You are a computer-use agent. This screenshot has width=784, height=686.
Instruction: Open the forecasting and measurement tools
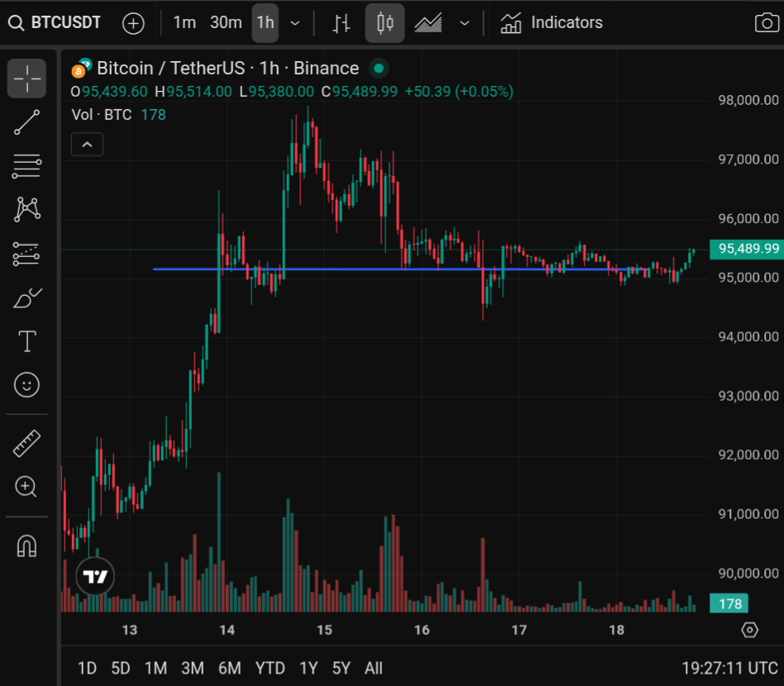pos(26,254)
